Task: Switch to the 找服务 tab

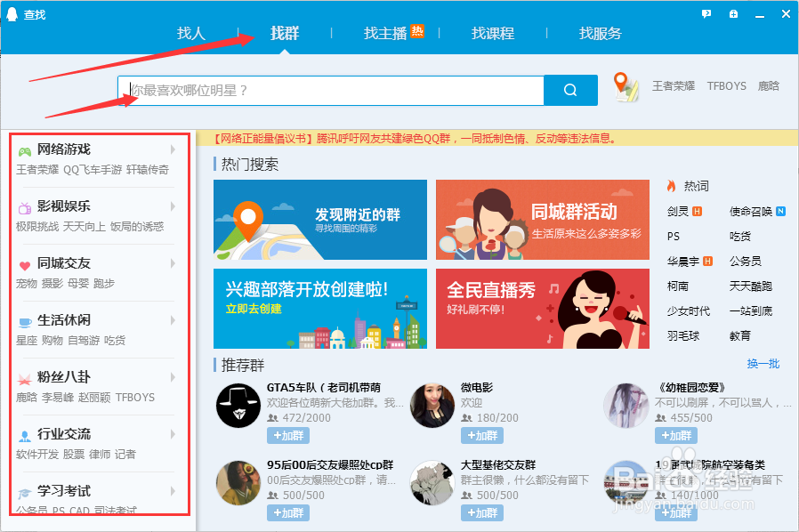Action: [601, 34]
